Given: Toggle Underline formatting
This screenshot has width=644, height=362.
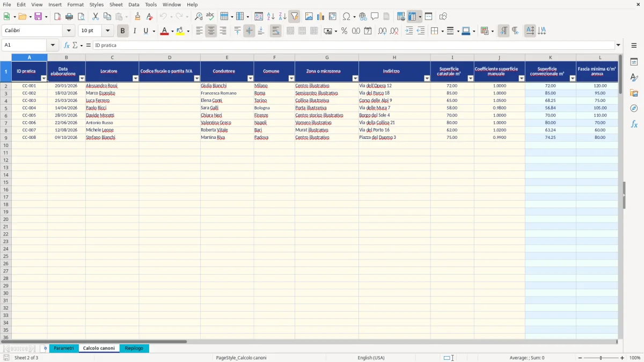Looking at the screenshot, I should click(145, 31).
